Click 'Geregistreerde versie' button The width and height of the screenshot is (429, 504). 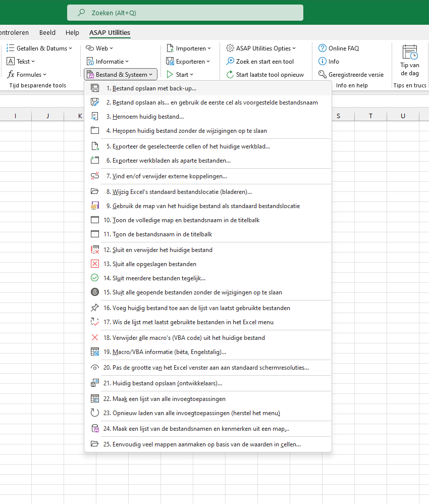(351, 75)
